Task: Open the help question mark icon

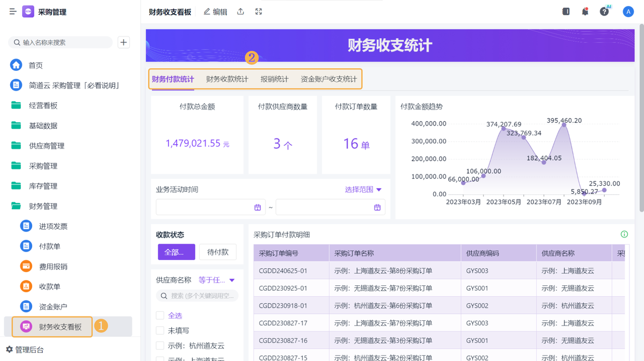Action: click(604, 12)
